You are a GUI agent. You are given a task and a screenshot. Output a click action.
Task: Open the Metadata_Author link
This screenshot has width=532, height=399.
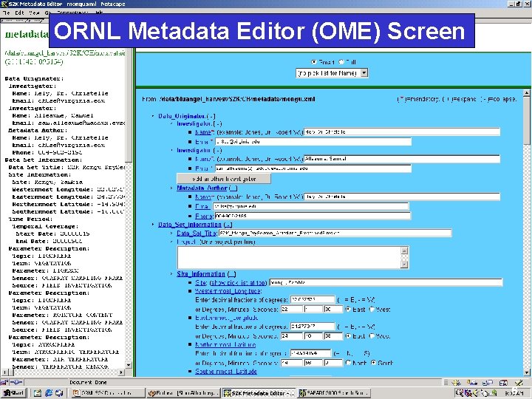[202, 188]
